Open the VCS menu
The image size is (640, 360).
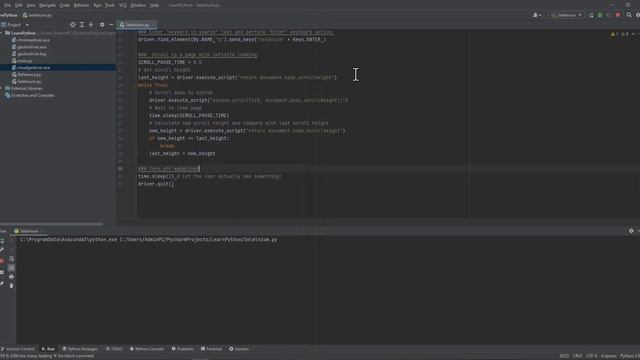[123, 5]
